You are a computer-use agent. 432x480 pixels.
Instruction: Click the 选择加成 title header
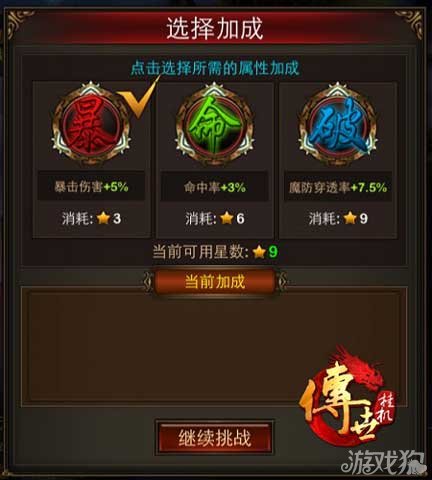pyautogui.click(x=215, y=29)
